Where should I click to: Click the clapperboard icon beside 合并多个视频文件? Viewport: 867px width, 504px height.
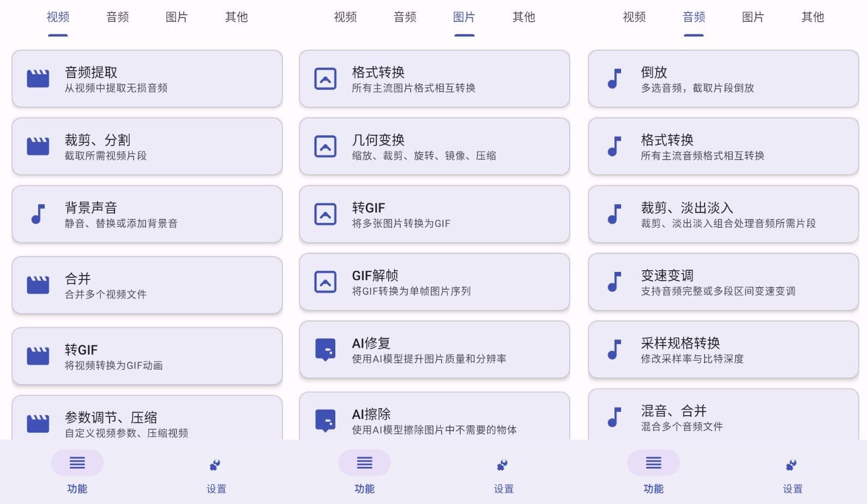(x=38, y=285)
